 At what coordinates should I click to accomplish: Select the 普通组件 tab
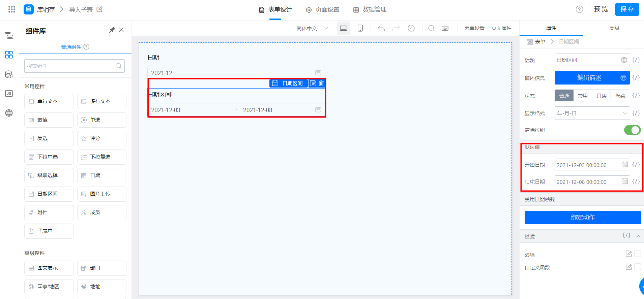click(x=71, y=47)
